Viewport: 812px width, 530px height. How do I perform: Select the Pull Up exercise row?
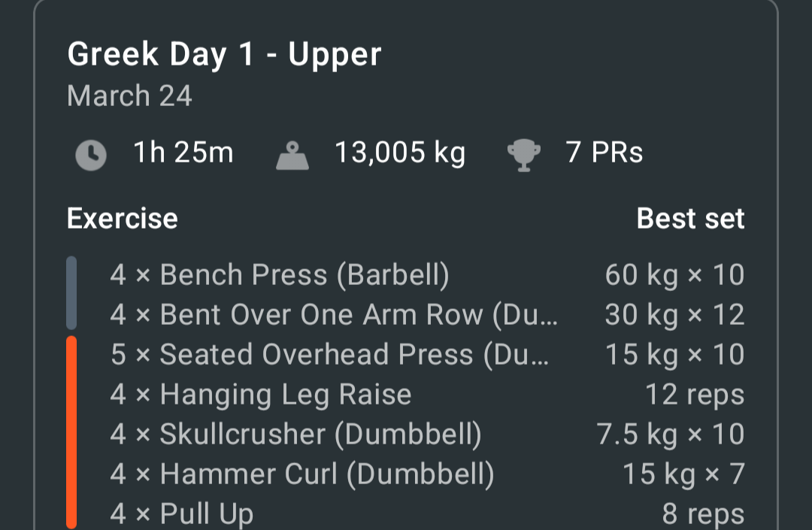pyautogui.click(x=405, y=513)
